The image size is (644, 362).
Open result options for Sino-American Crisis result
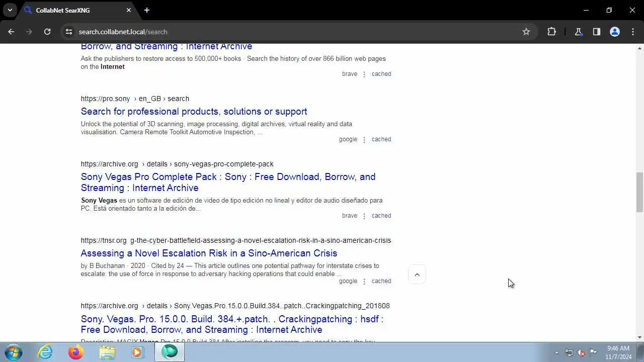(x=364, y=281)
